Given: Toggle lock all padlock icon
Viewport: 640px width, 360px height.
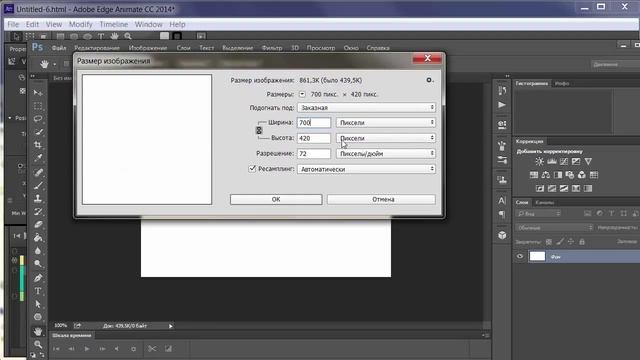Looking at the screenshot, I should click(x=582, y=242).
